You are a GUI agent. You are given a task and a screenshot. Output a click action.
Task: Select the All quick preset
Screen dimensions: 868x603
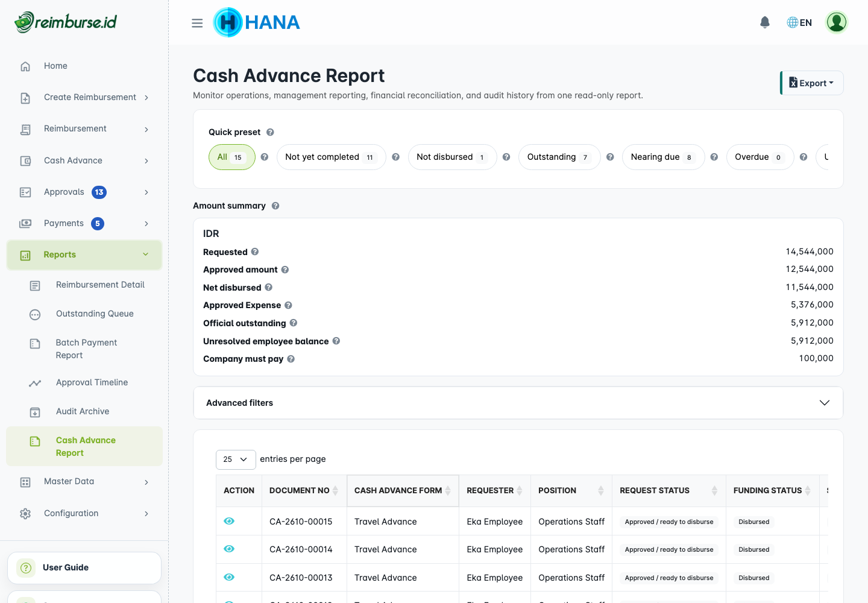(x=232, y=157)
